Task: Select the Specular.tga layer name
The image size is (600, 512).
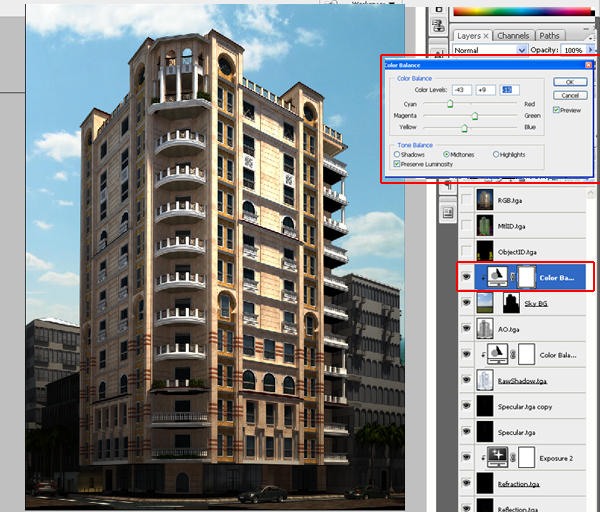Action: pyautogui.click(x=516, y=432)
